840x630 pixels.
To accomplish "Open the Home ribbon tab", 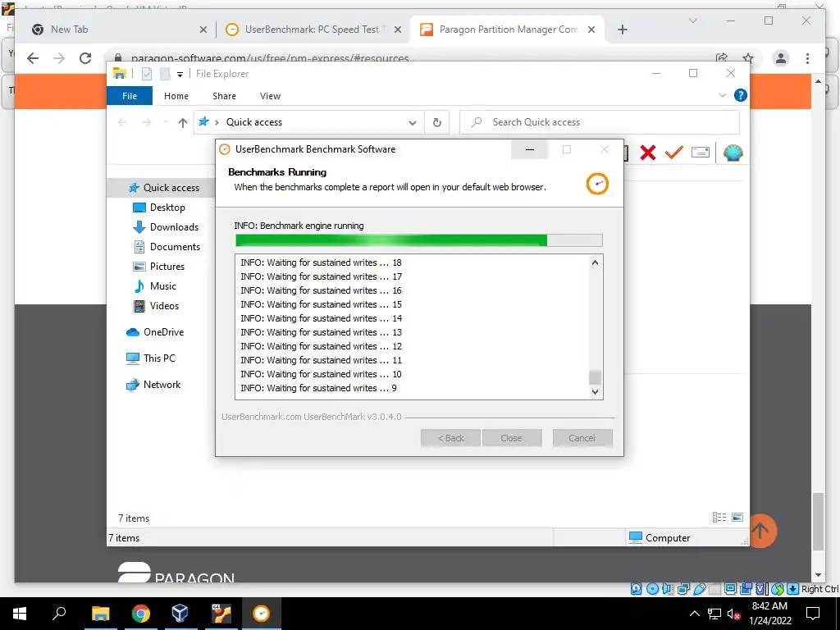I will pos(176,96).
